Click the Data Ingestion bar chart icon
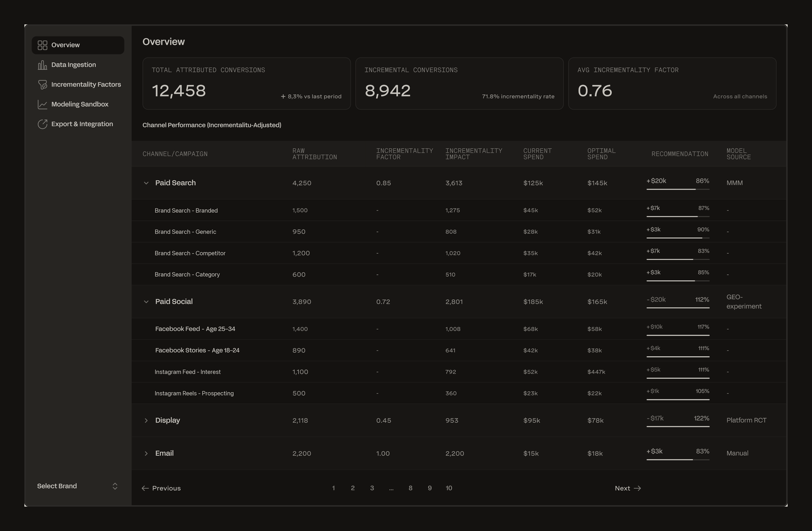 click(42, 65)
